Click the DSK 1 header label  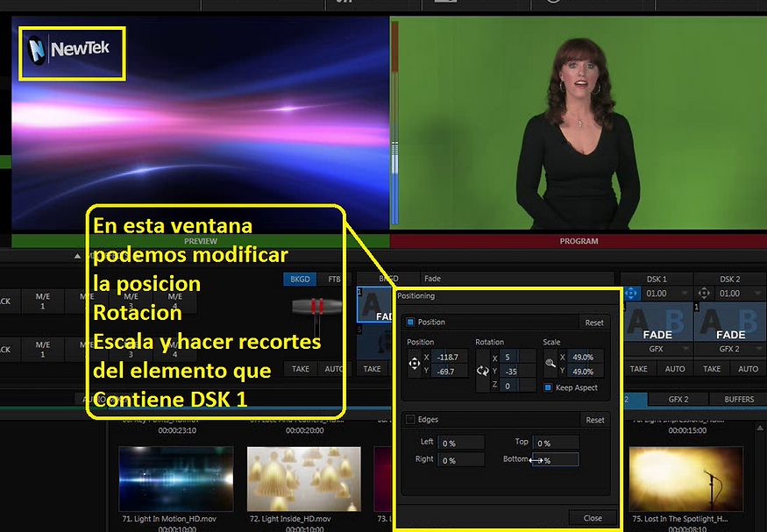coord(657,279)
